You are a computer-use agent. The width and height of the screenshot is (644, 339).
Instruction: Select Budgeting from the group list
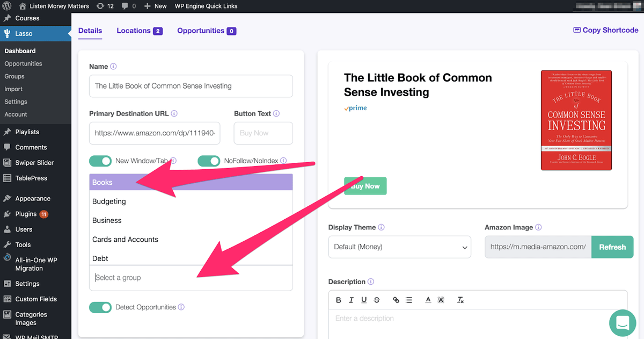191,201
